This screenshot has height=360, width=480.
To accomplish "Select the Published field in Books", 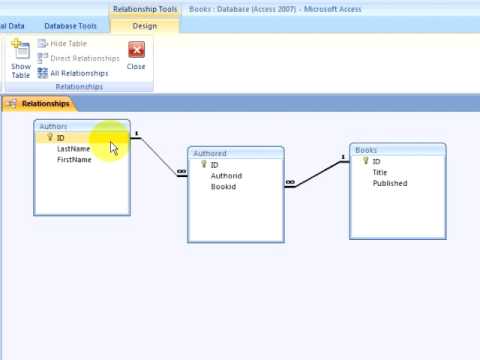I will 390,183.
